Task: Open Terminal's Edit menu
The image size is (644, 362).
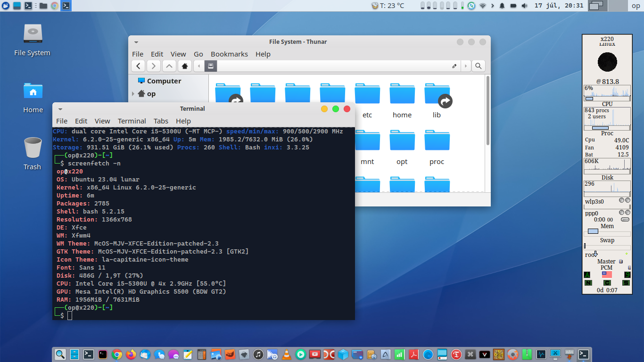Action: [81, 121]
